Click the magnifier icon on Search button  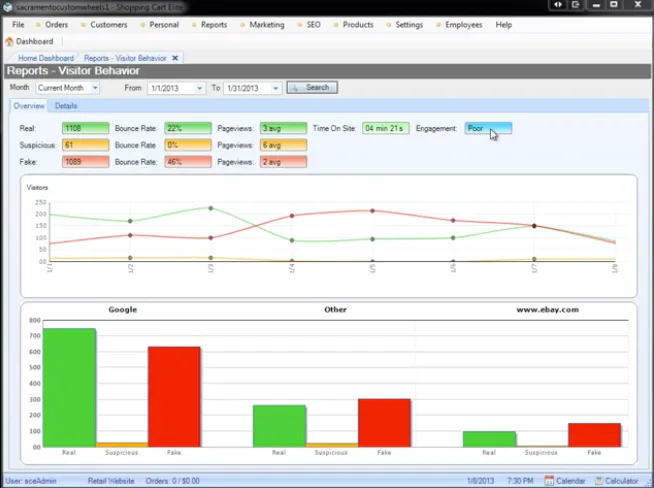point(295,88)
